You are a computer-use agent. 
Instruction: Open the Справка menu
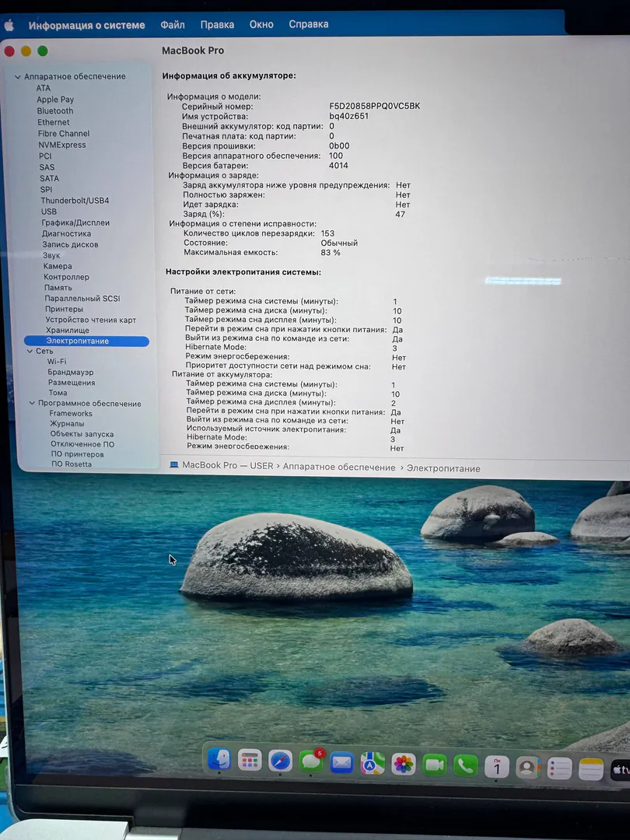click(309, 24)
